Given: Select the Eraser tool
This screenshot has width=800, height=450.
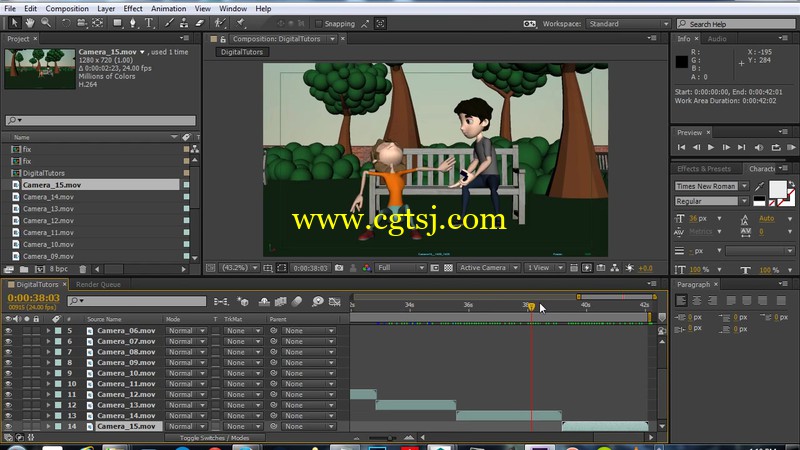Looking at the screenshot, I should coord(199,23).
